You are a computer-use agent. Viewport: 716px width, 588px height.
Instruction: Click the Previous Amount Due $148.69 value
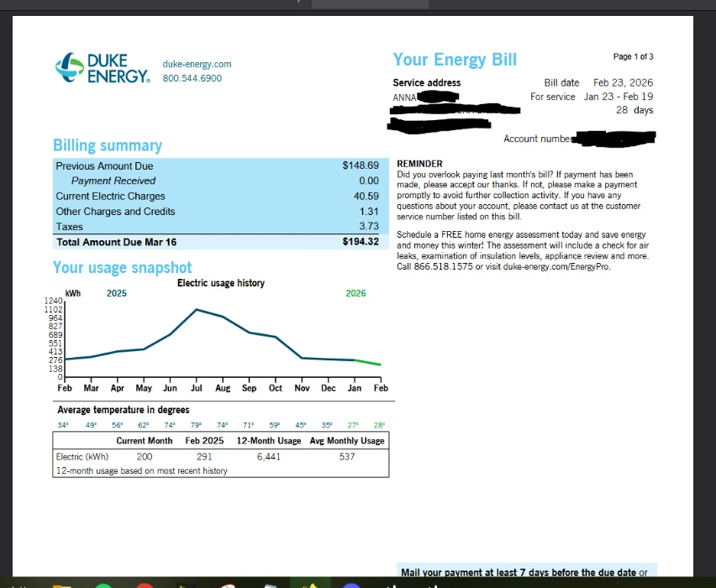361,166
